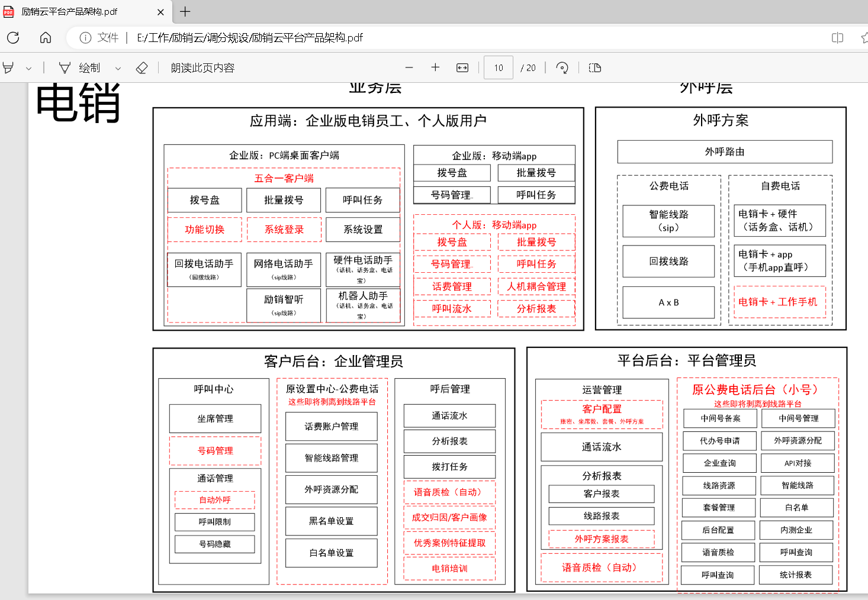
Task: Click 内测企业 box
Action: (796, 530)
